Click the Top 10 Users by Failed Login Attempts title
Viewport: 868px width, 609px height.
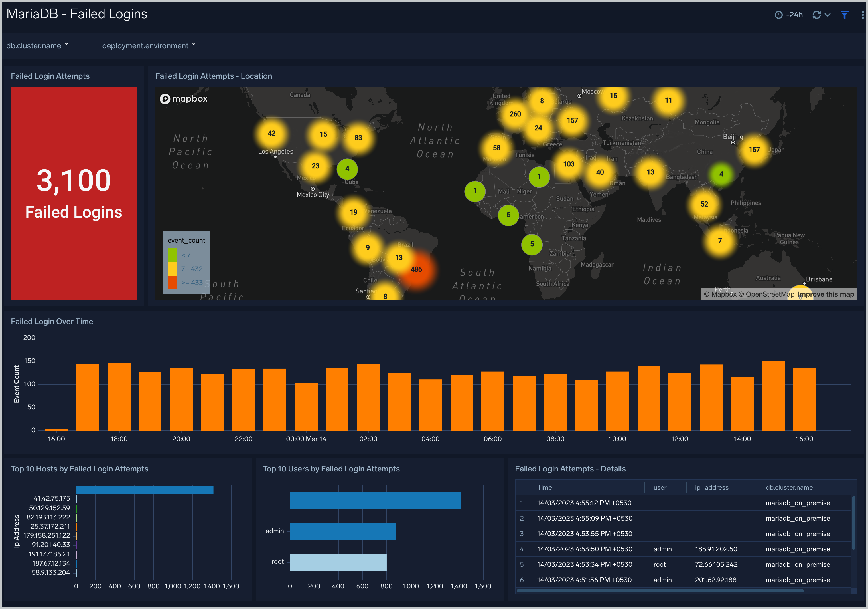(x=331, y=469)
